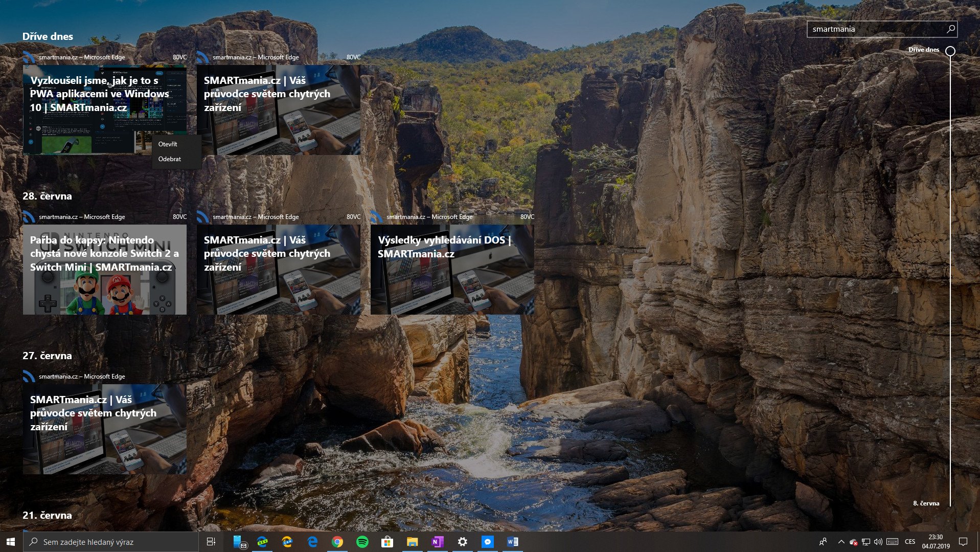The height and width of the screenshot is (552, 980).
Task: Click the 23:30 clock and date in taskbar
Action: [936, 542]
